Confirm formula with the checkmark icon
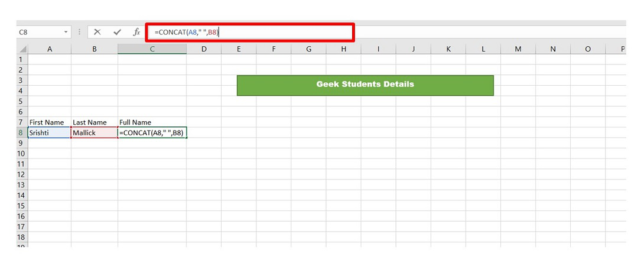Screen dimensions: 644x263 (118, 32)
